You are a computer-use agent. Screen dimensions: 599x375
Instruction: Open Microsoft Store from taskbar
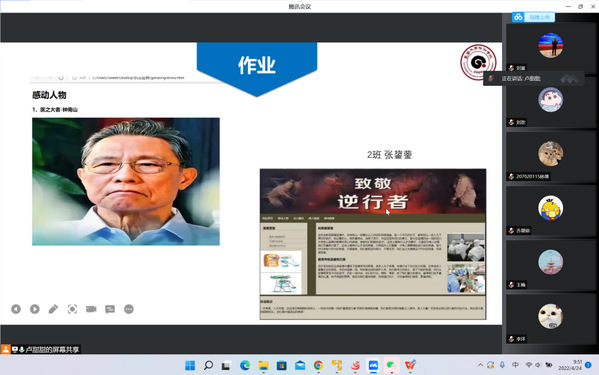coord(282,365)
